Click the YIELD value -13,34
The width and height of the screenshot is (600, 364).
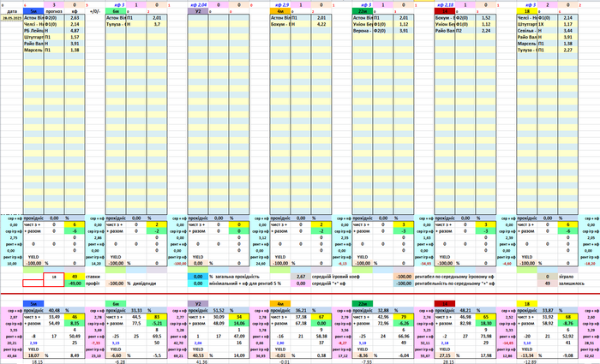pos(527,355)
